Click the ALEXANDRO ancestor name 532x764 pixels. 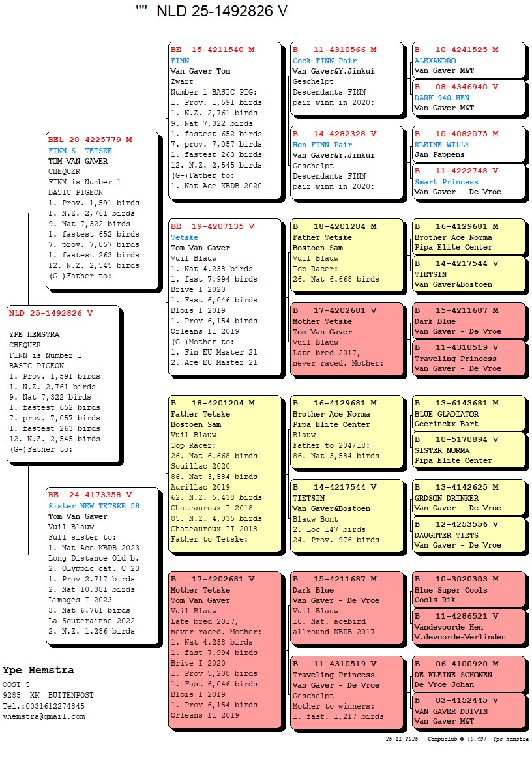pyautogui.click(x=435, y=61)
